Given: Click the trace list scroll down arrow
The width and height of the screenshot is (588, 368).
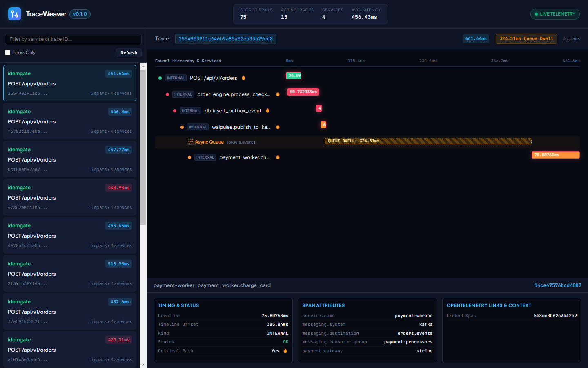Looking at the screenshot, I should click(x=143, y=364).
